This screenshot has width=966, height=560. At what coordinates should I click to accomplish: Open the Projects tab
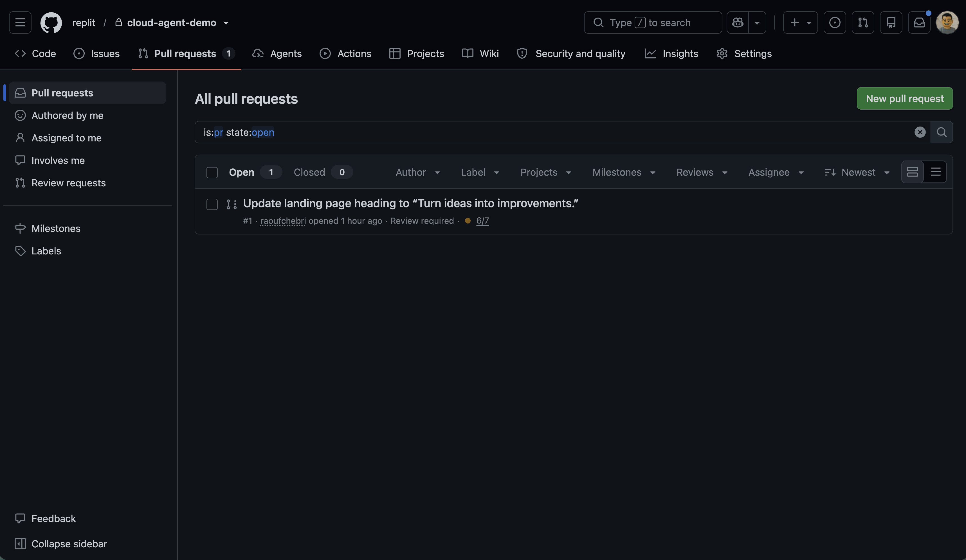[417, 54]
